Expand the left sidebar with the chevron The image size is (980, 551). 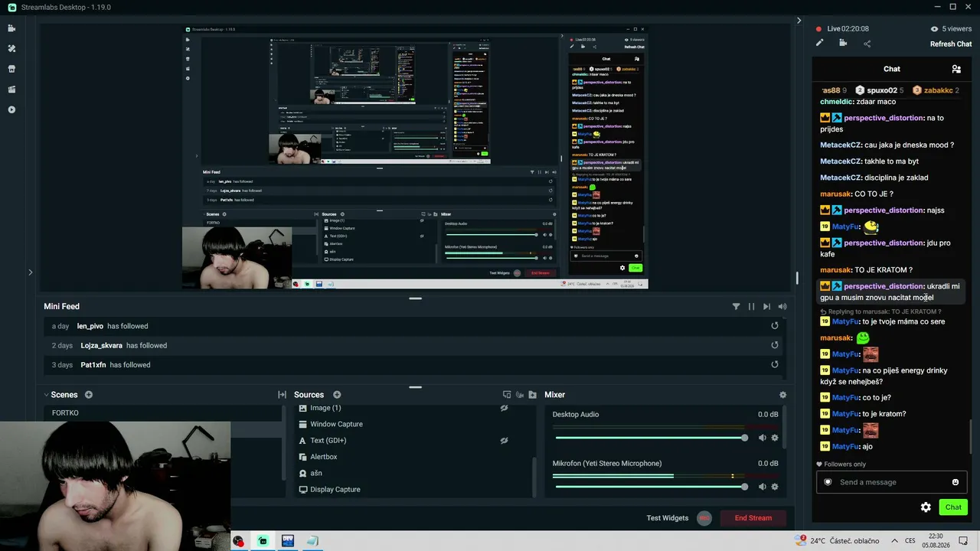click(31, 272)
